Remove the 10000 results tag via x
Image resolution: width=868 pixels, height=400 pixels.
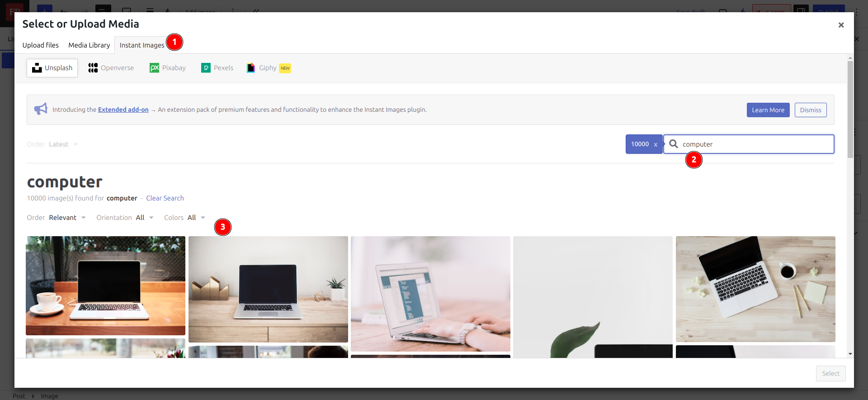pyautogui.click(x=656, y=144)
